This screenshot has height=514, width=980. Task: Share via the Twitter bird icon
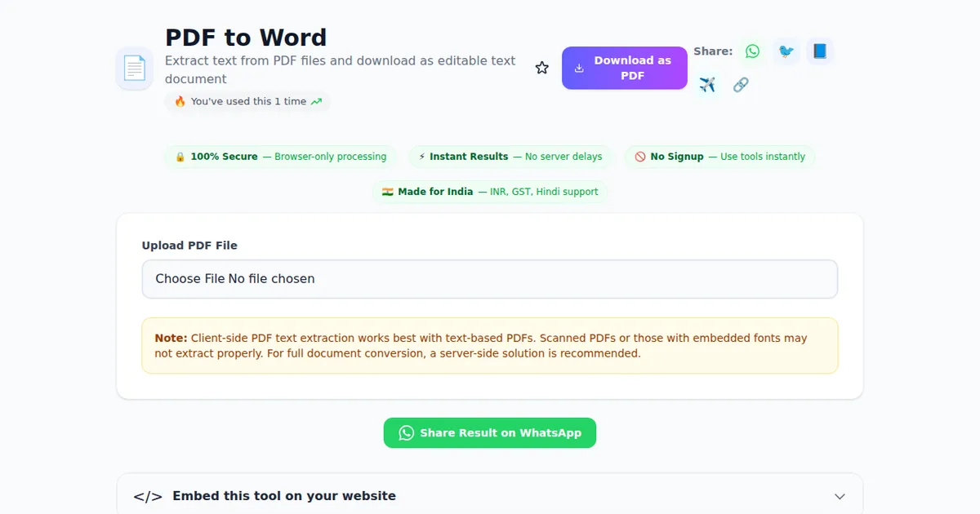pos(786,51)
